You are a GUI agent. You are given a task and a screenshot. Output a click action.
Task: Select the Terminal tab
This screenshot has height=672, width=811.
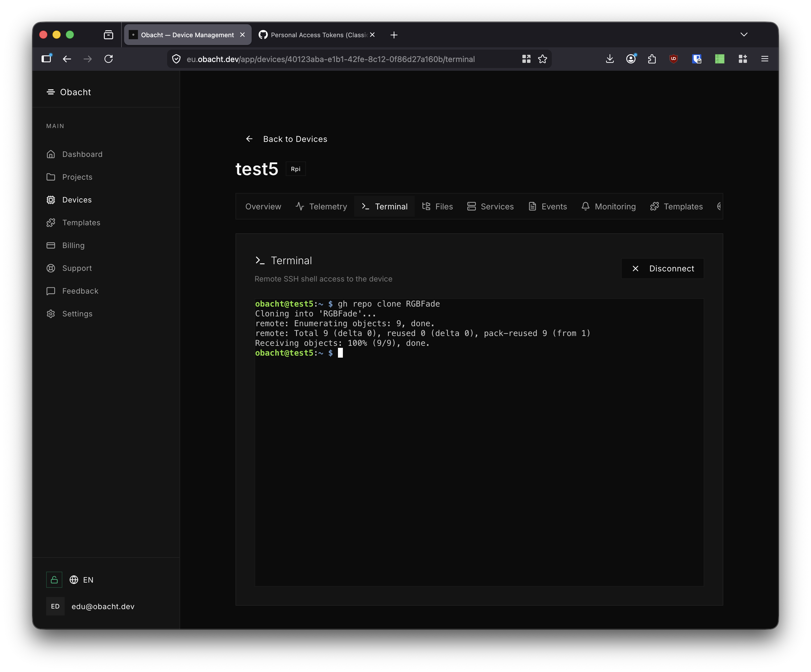click(385, 207)
